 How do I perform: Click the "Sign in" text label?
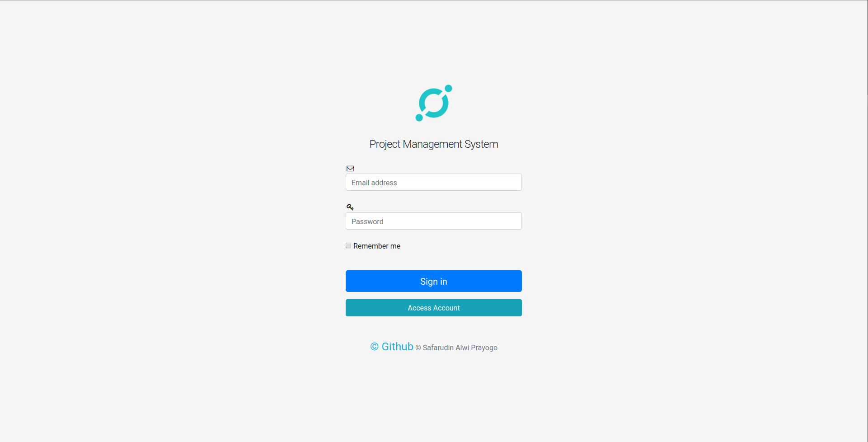pos(434,282)
